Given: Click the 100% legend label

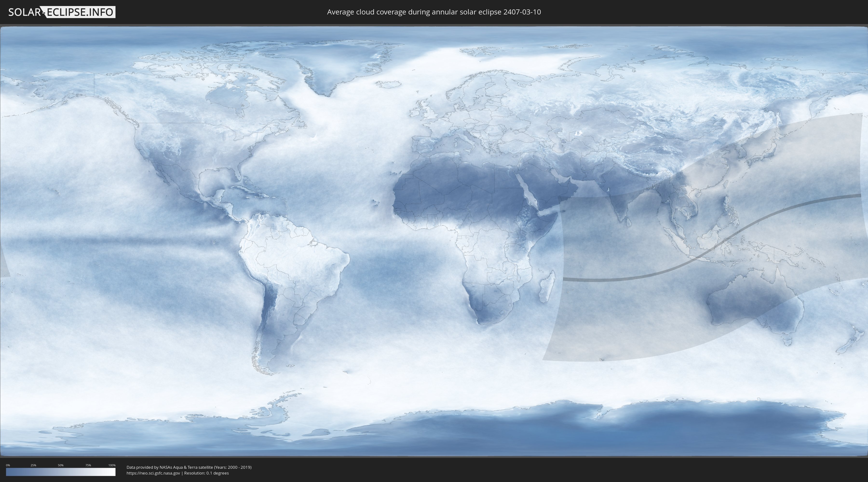Looking at the screenshot, I should coord(112,465).
